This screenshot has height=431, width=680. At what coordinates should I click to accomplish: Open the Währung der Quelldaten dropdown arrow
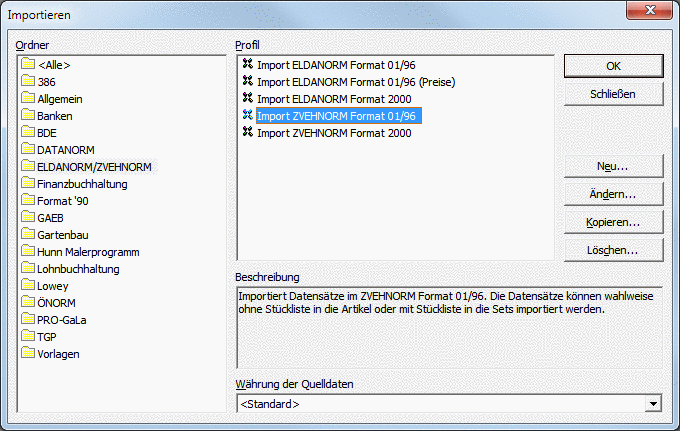[x=653, y=404]
